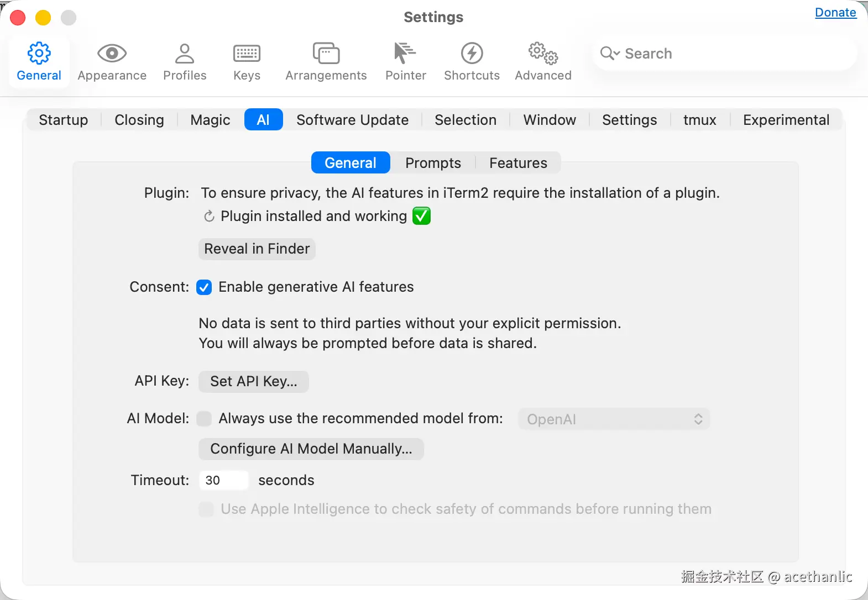Viewport: 868px width, 600px height.
Task: Click the plugin status refresh icon
Action: point(209,216)
